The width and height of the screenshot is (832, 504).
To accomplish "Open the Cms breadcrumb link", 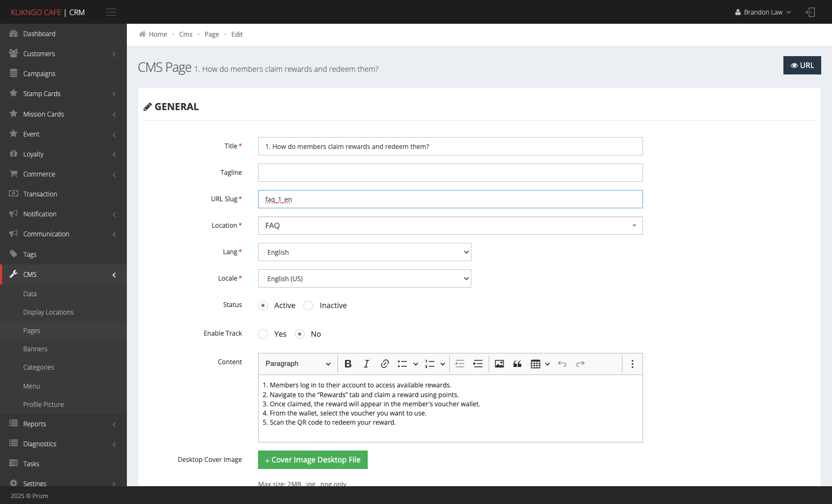I will coord(186,34).
